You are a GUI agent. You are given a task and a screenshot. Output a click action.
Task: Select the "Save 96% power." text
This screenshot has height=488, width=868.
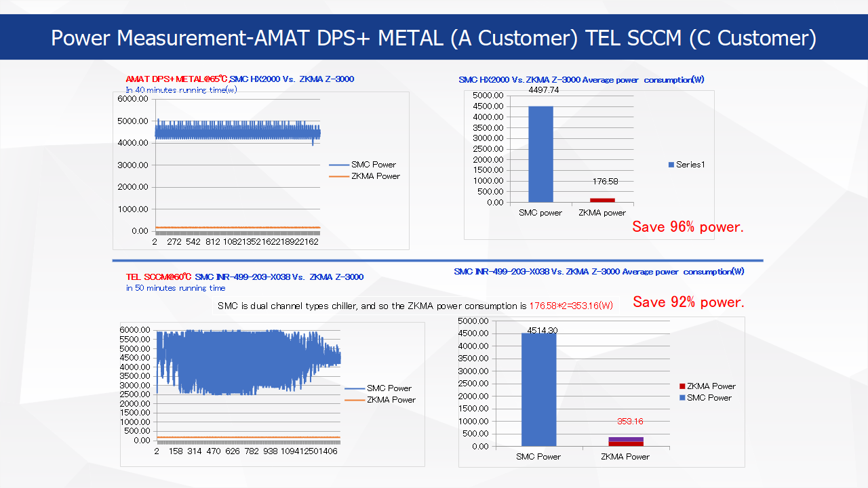point(688,227)
